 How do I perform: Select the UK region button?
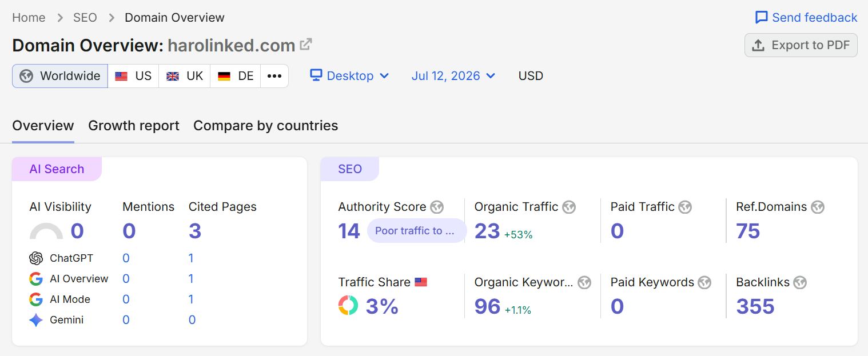click(x=185, y=76)
